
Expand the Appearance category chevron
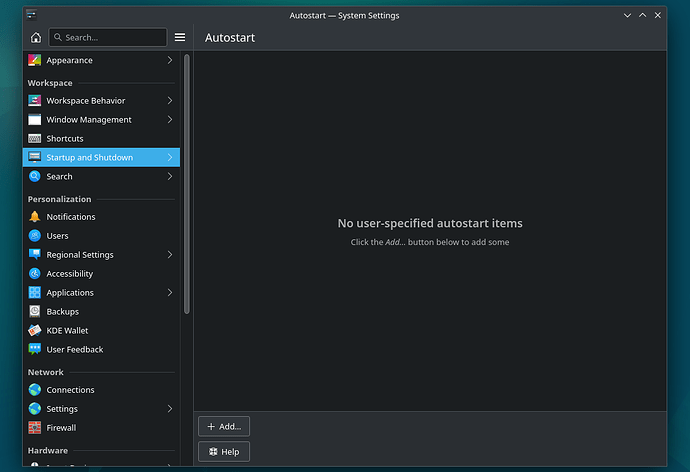(170, 60)
